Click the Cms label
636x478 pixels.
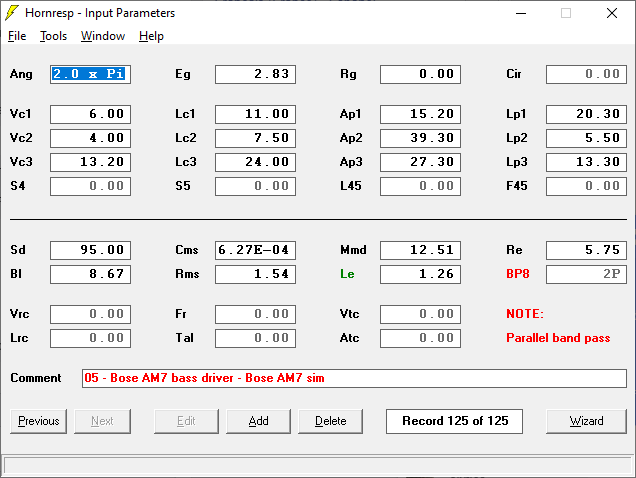187,250
